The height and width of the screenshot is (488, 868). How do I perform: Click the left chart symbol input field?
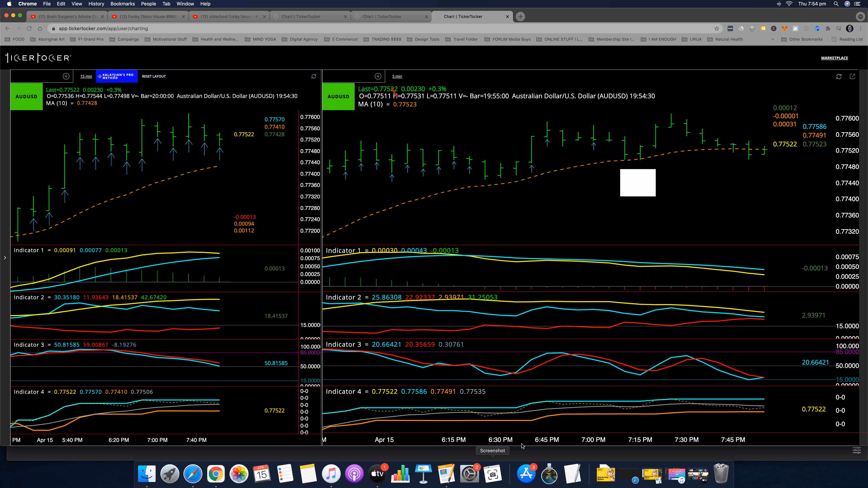[x=35, y=76]
